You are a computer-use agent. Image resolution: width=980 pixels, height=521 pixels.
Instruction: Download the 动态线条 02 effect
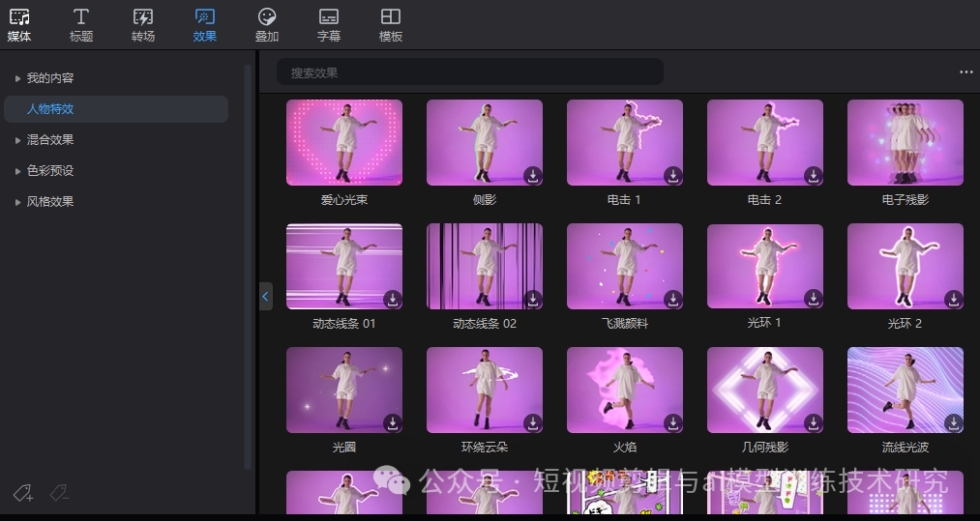point(532,300)
